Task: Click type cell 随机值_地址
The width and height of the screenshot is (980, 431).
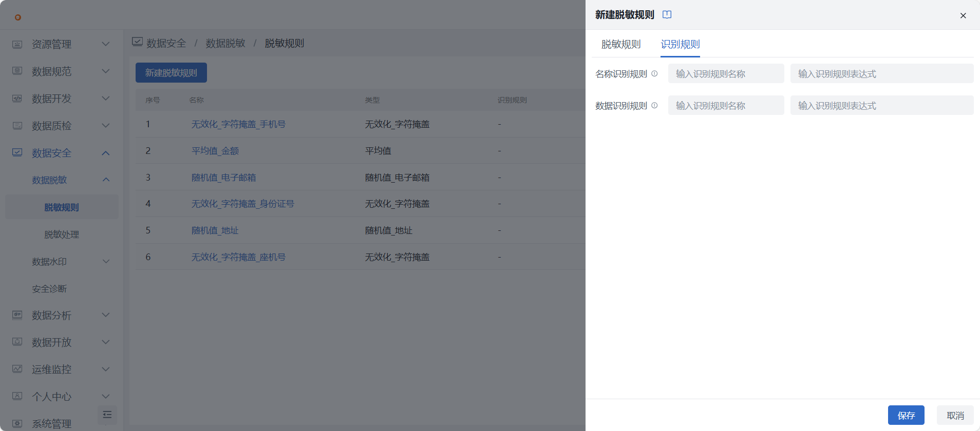Action: 388,230
